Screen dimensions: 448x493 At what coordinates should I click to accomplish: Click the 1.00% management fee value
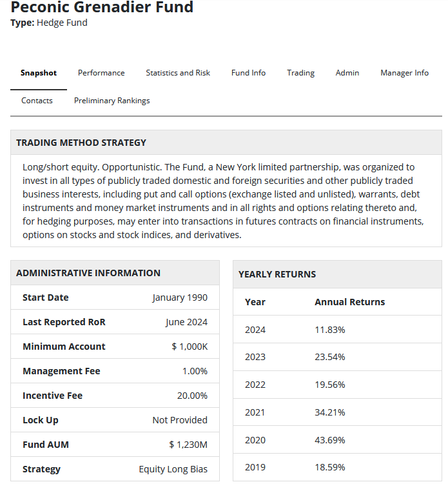tap(195, 371)
